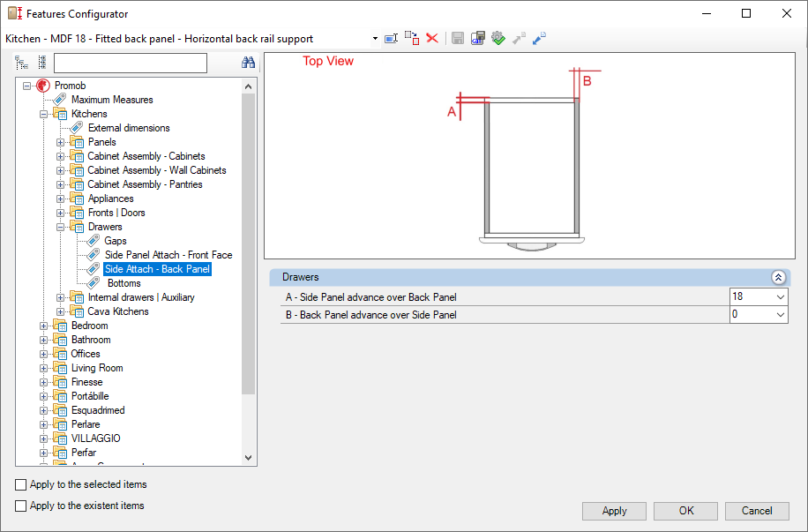Select the Portábille tree item
Screen dimensions: 808x532
pos(90,396)
